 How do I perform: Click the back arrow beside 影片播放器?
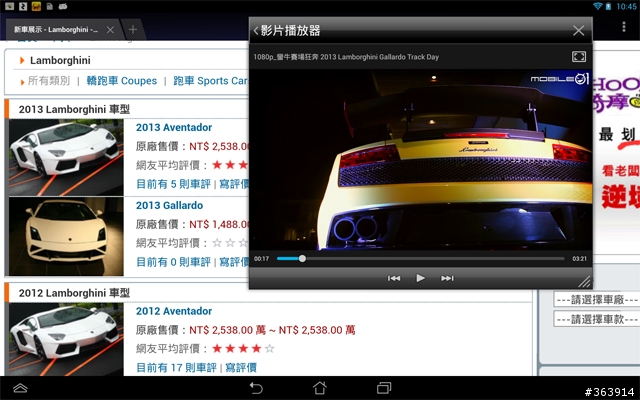pos(256,31)
